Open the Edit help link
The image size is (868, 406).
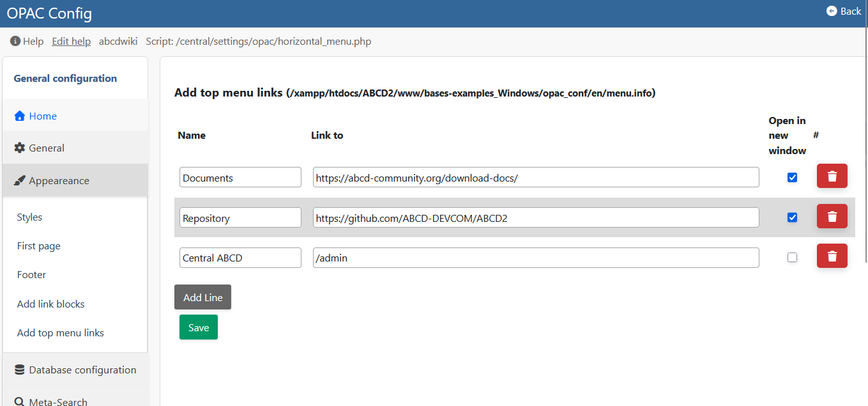click(71, 42)
